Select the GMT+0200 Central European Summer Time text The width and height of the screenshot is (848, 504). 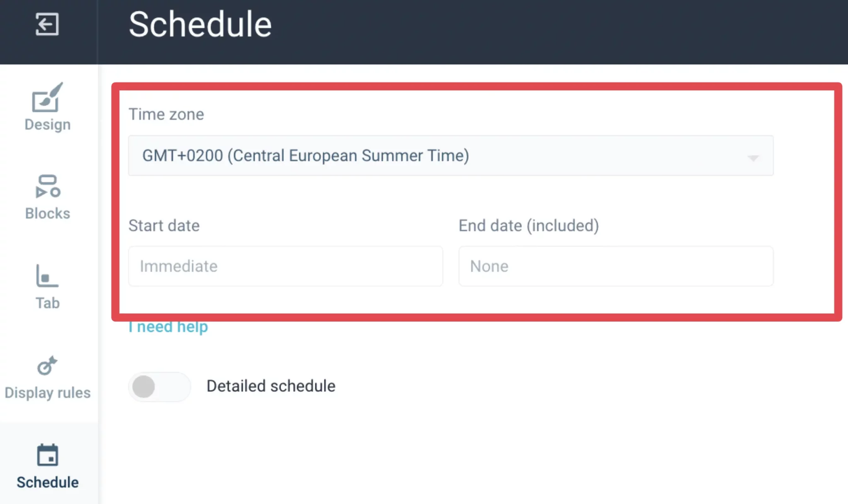[x=306, y=156]
